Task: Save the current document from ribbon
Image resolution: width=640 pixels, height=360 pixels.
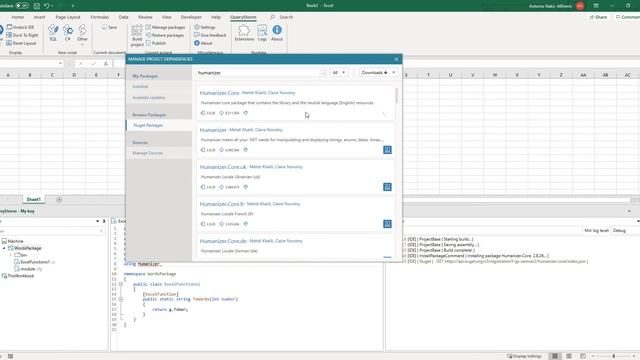Action: click(109, 27)
